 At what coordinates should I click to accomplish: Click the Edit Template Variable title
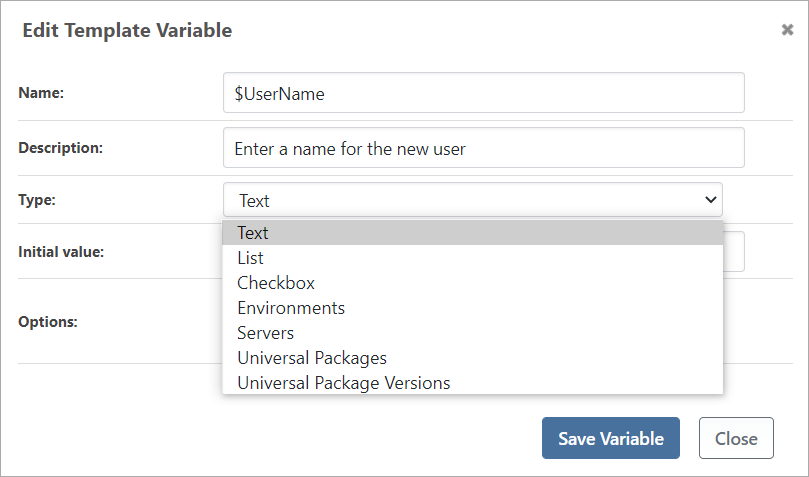(x=127, y=31)
